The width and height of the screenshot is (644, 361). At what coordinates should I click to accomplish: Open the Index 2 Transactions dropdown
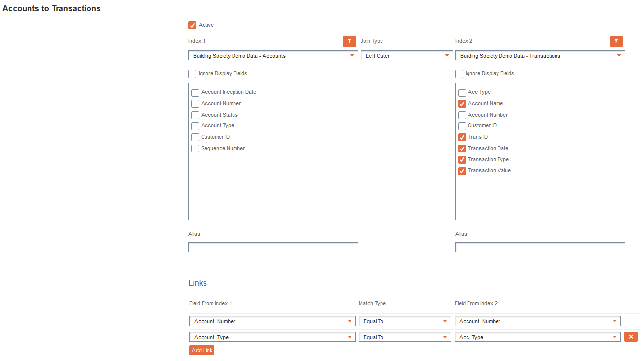540,56
